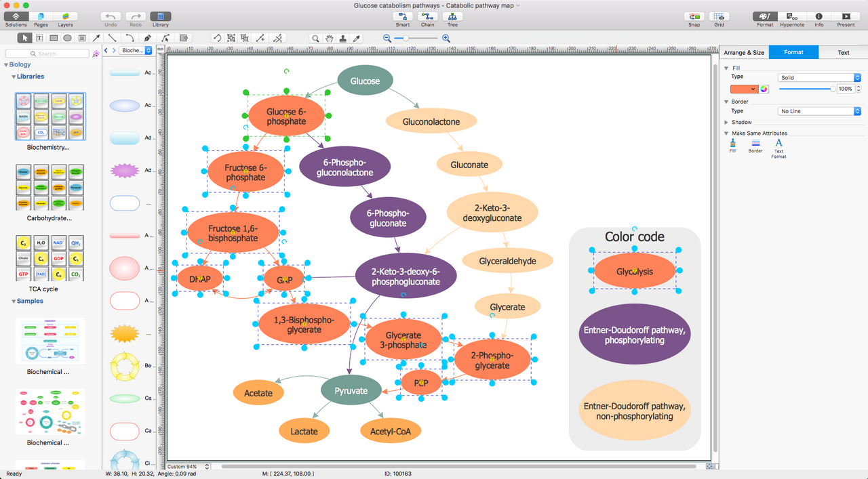Collapse the Biology tree node
Viewport: 868px width, 479px height.
pos(6,65)
